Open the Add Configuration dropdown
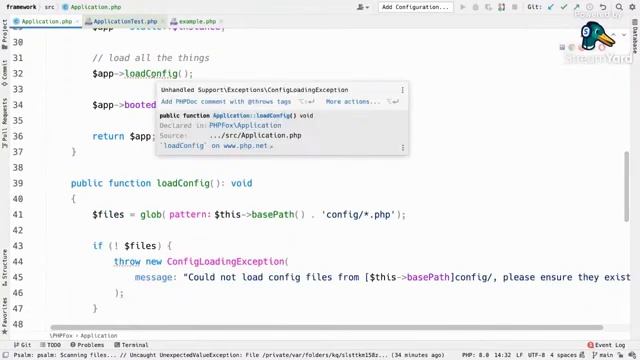The height and width of the screenshot is (360, 640). pyautogui.click(x=416, y=7)
